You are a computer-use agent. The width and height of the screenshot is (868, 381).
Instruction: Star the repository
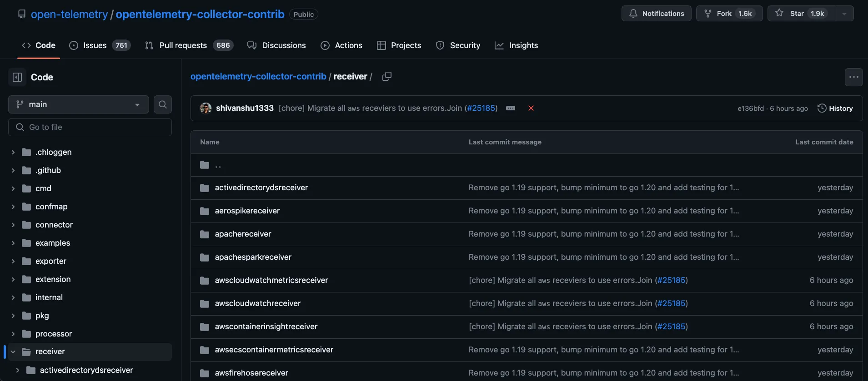pos(800,14)
